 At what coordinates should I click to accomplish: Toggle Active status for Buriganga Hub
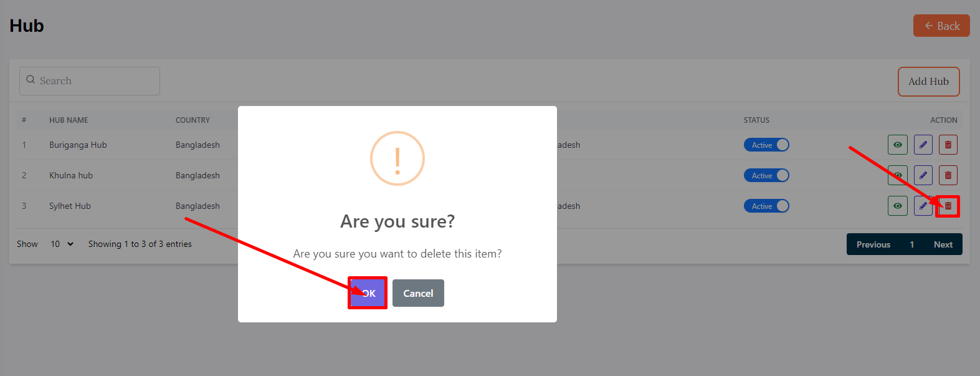click(766, 145)
